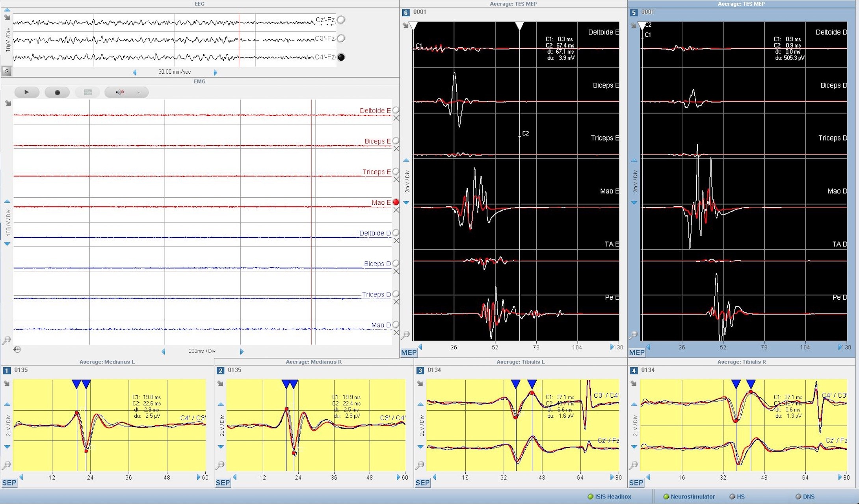Remove Biceps E trace with its X icon
The width and height of the screenshot is (859, 504).
click(396, 149)
